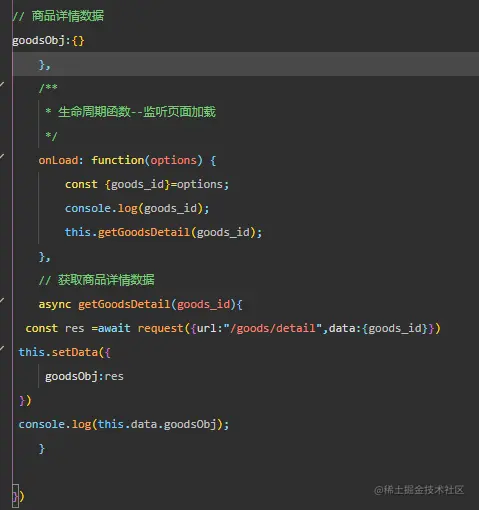Screen dimensions: 479x510
Task: Click the highlighted closing brace line
Action: point(246,64)
